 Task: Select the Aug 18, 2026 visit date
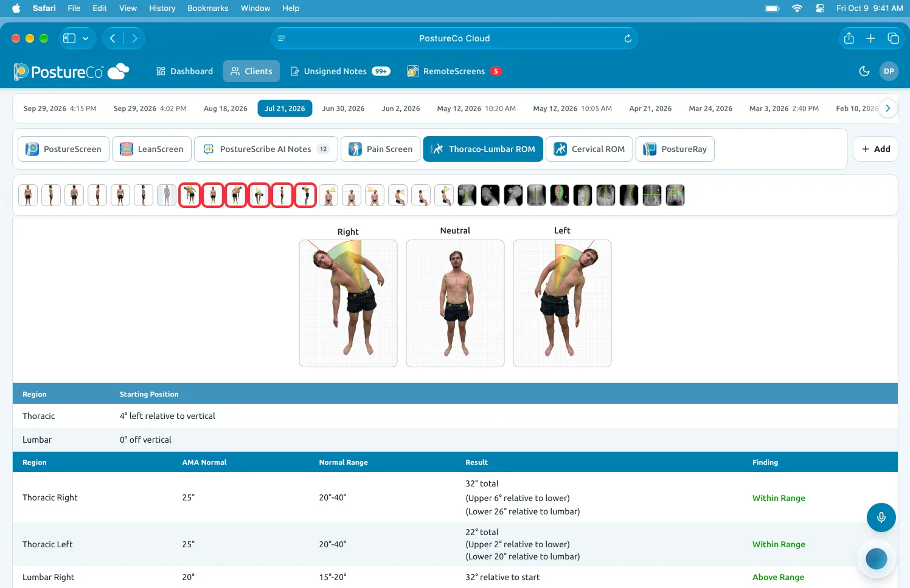coord(225,109)
